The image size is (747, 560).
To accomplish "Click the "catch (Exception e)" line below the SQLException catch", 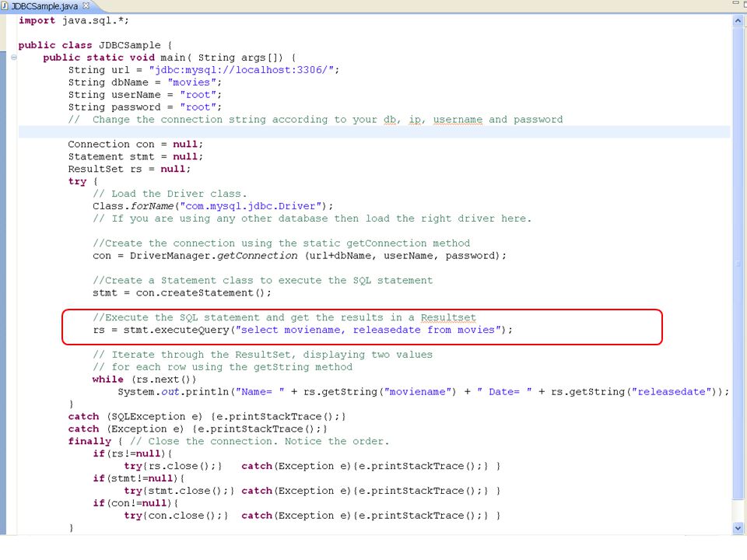I will point(198,429).
